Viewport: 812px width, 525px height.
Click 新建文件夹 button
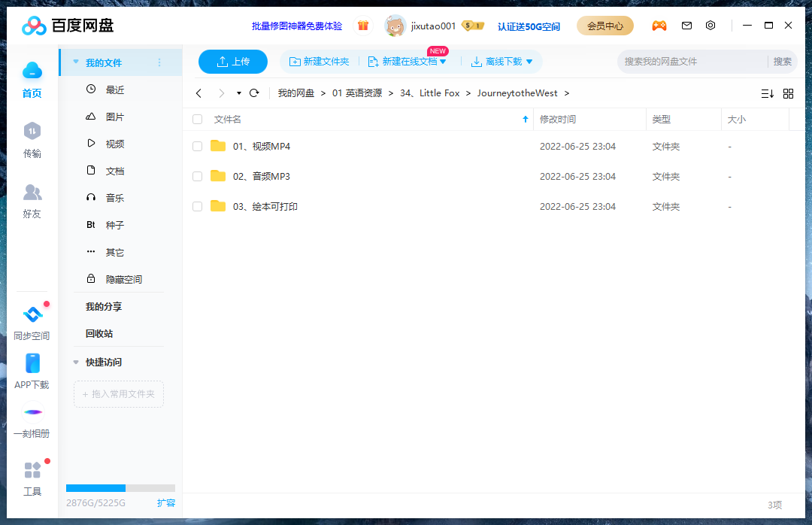click(x=319, y=62)
